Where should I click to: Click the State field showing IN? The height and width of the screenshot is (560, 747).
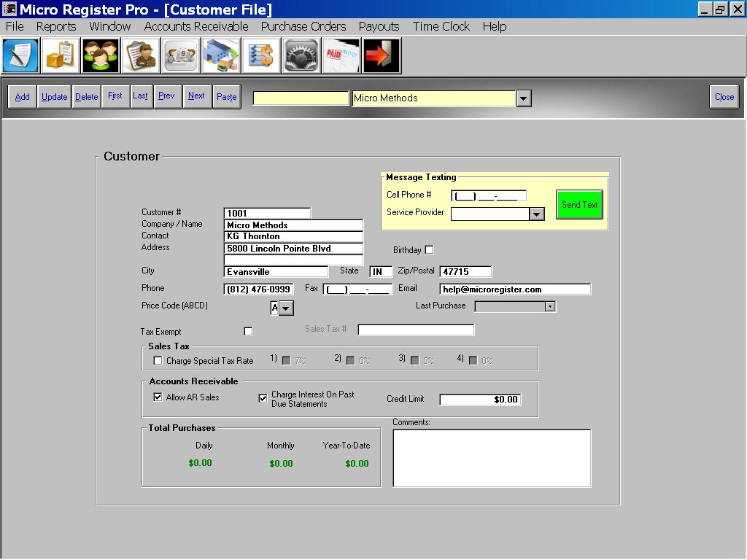tap(381, 271)
